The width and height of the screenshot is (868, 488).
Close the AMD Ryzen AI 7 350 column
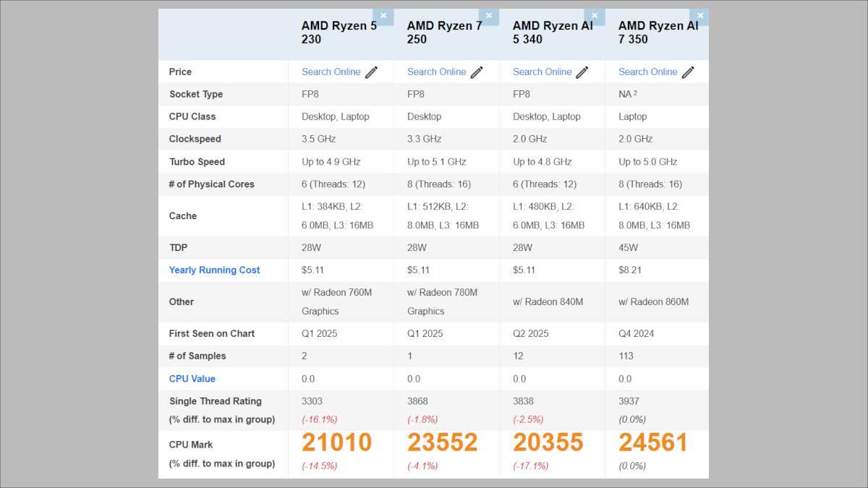pos(699,15)
